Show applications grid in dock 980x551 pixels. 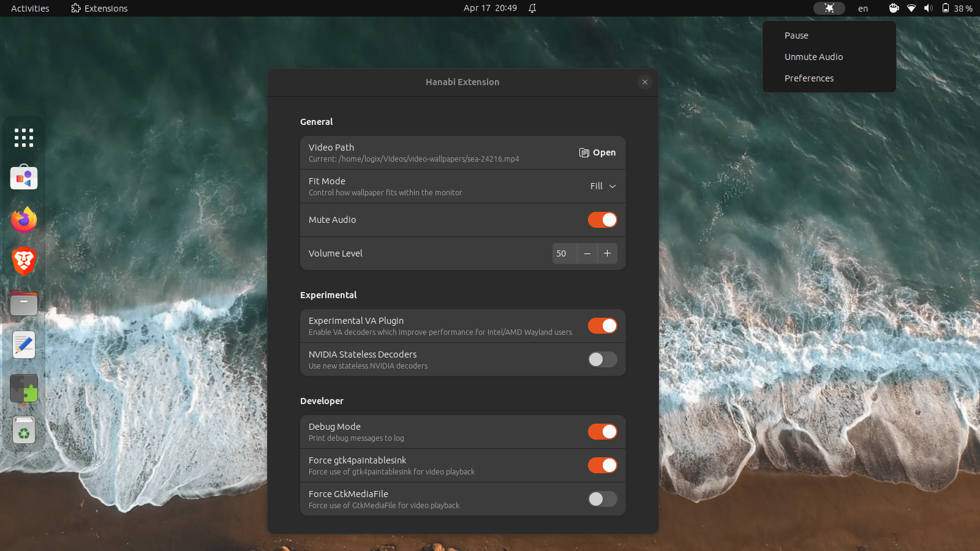[x=24, y=138]
